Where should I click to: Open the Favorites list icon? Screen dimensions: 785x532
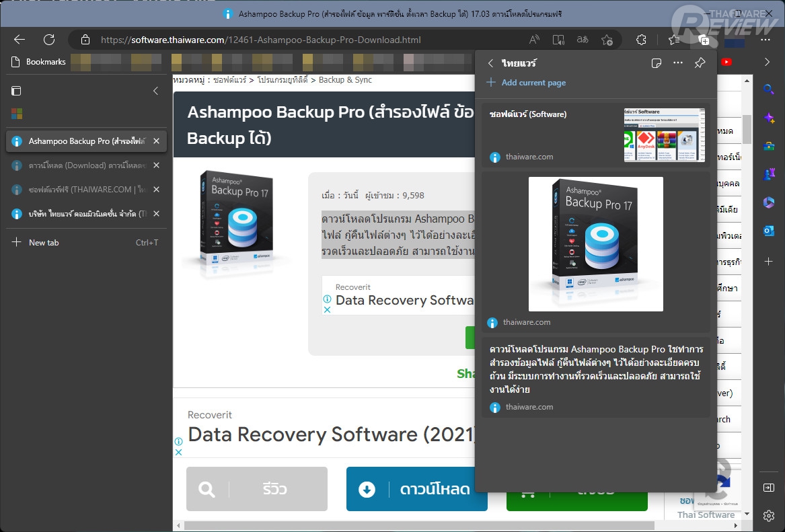[x=674, y=40]
